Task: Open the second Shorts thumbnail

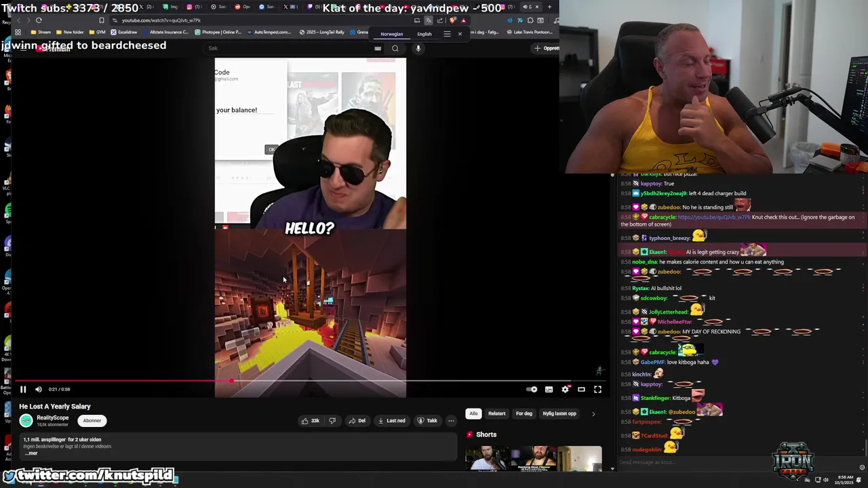Action: pyautogui.click(x=534, y=458)
